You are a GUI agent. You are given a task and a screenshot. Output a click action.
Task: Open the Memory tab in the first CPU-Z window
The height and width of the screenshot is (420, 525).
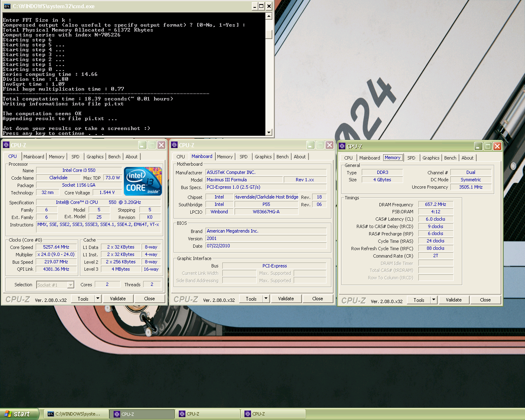point(57,157)
